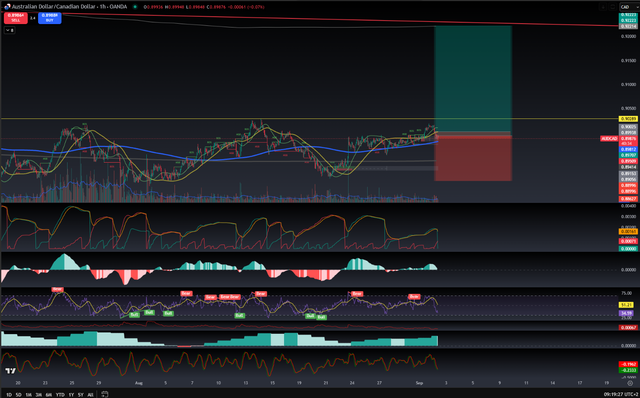This screenshot has width=640, height=398.
Task: Select the YTD time range
Action: click(x=60, y=394)
